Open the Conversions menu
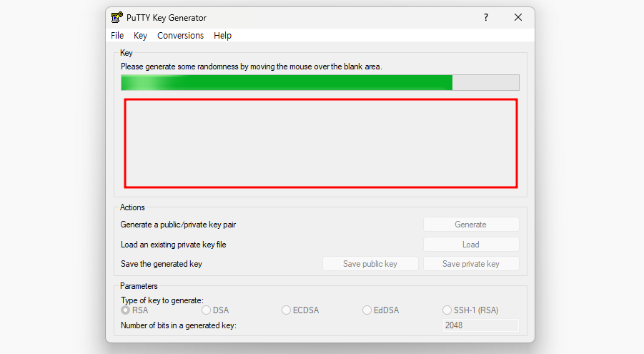The width and height of the screenshot is (644, 354). click(180, 35)
